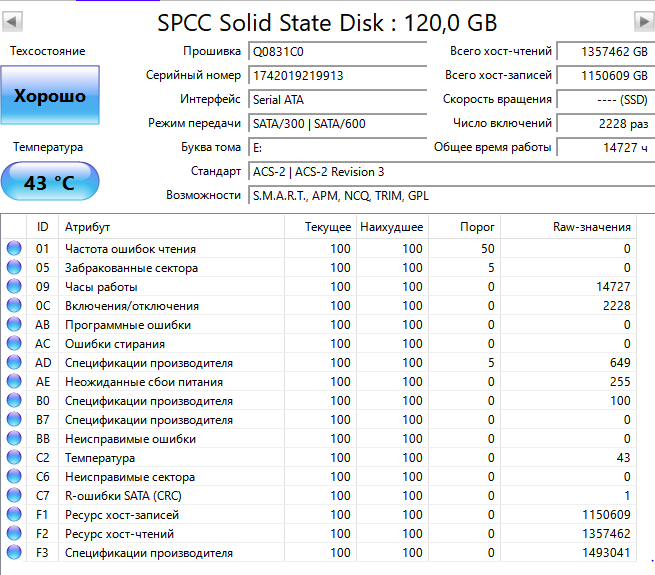Viewport: 655px width, 575px height.
Task: Click the next disk right arrow
Action: coord(643,22)
